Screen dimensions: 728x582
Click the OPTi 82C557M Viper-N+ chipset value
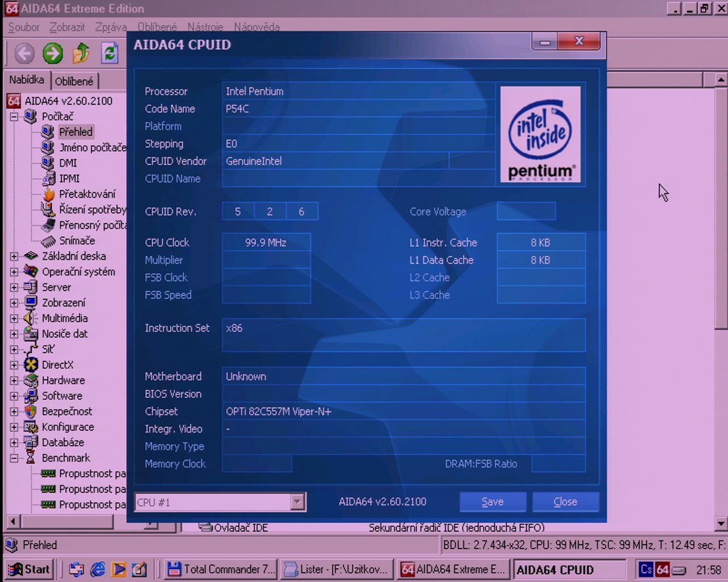[279, 411]
